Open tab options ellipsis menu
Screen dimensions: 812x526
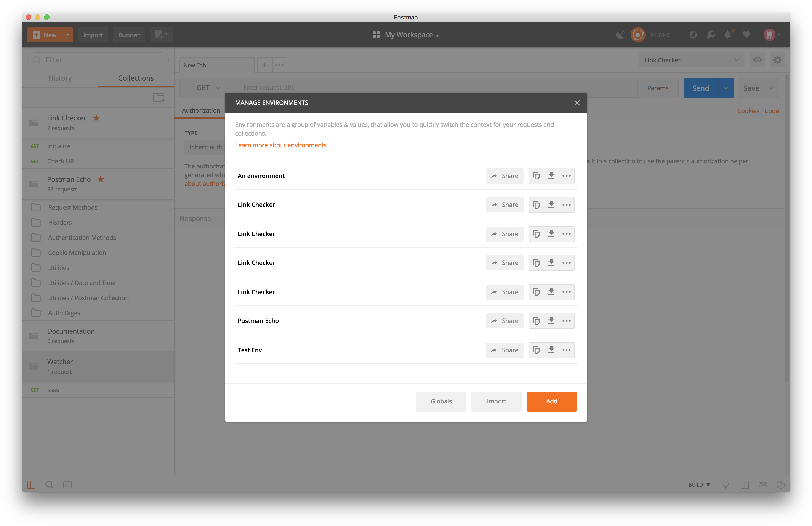(280, 65)
